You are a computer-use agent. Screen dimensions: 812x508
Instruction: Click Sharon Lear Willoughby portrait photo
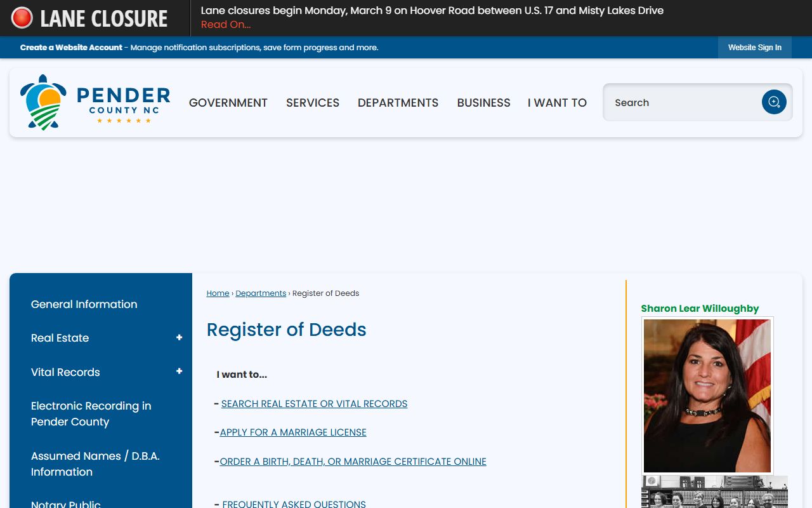[707, 396]
